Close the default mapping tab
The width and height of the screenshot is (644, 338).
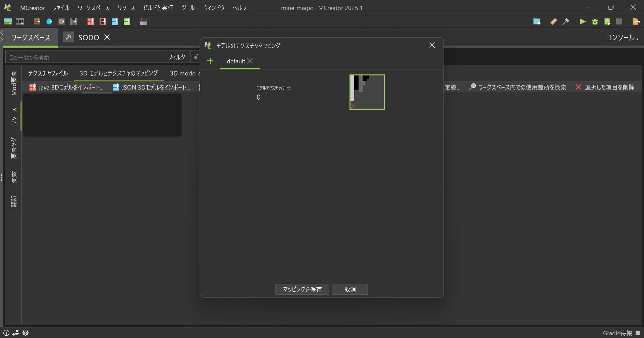point(250,61)
